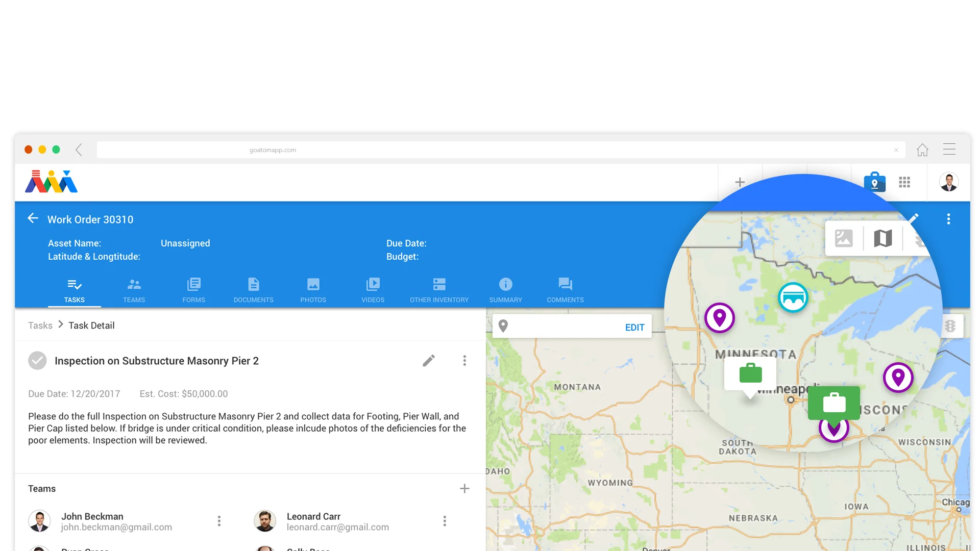
Task: Open the user profile avatar
Action: 949,182
